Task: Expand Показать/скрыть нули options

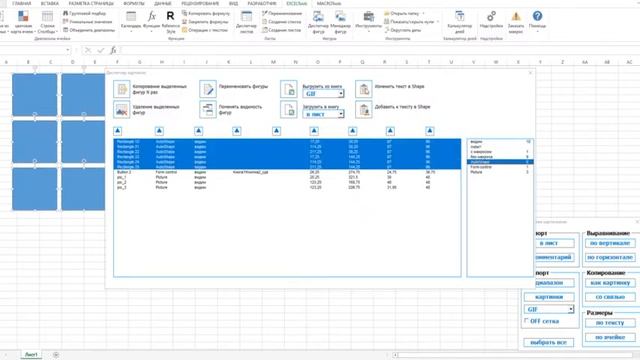Action: tap(411, 22)
